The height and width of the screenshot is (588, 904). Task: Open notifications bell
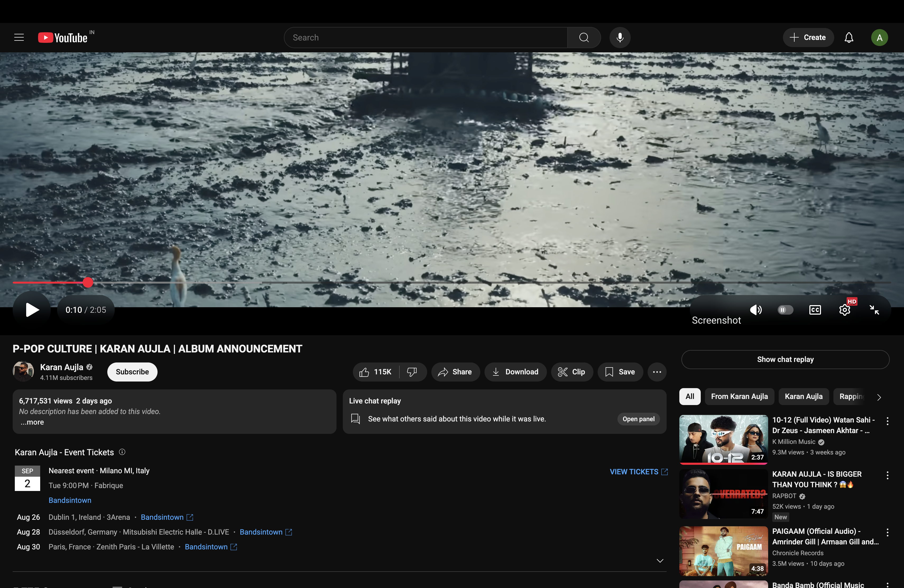849,38
